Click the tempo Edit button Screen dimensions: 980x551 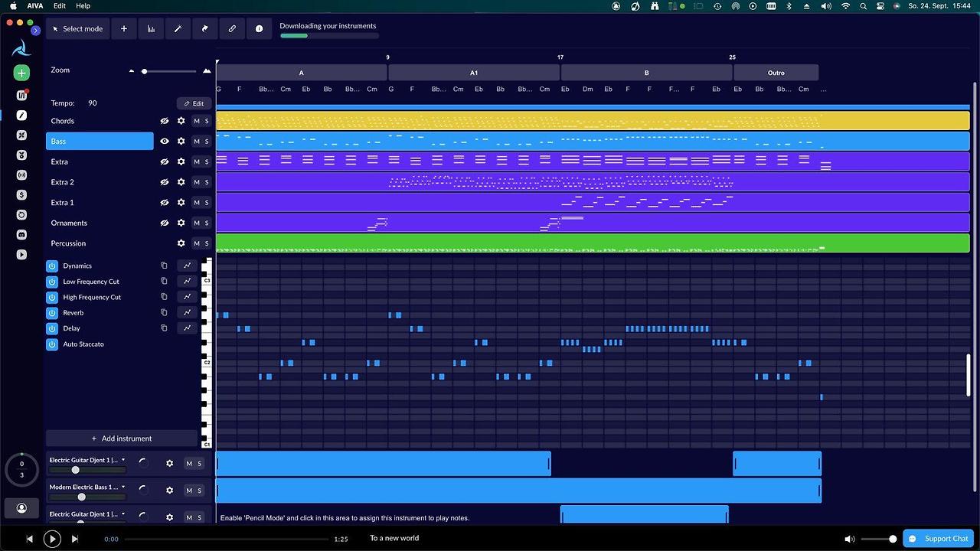tap(194, 103)
